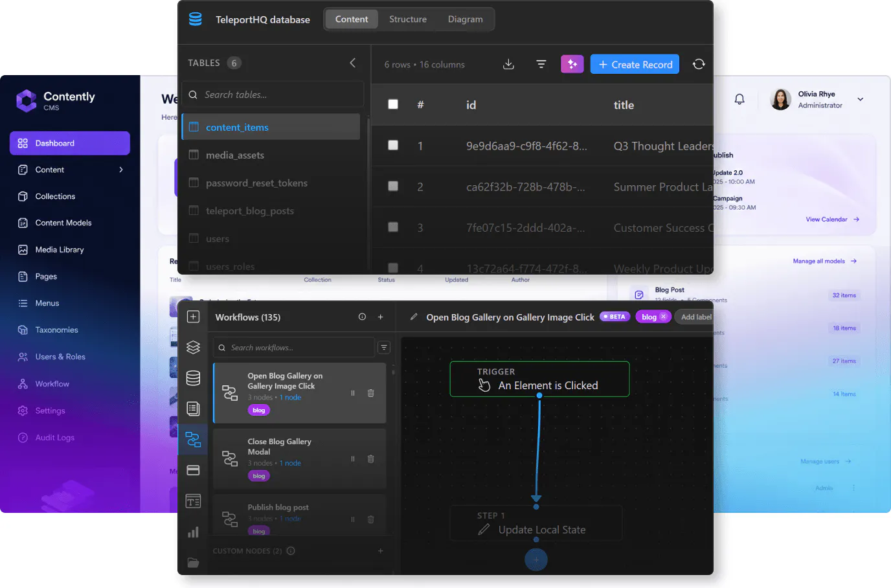The image size is (891, 588).
Task: Delete the Open Blog Gallery workflow
Action: (x=371, y=393)
